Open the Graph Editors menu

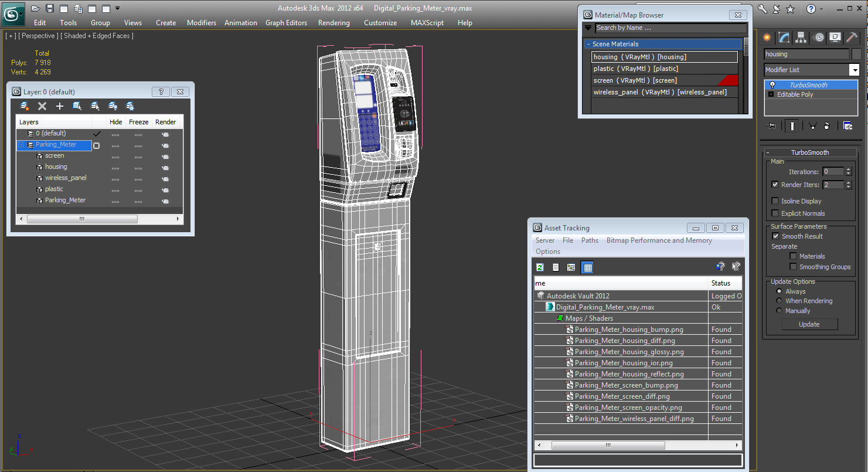pos(286,23)
